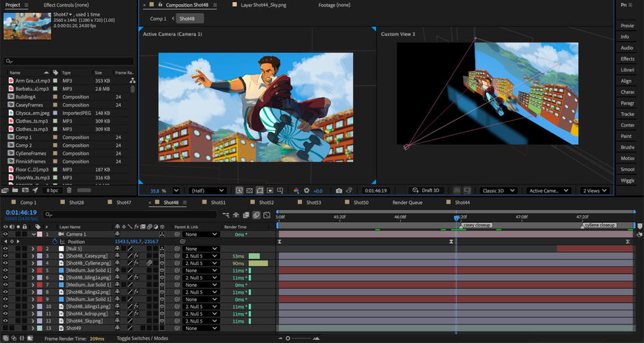Open the Classic 3D renderer dropdown

point(498,191)
